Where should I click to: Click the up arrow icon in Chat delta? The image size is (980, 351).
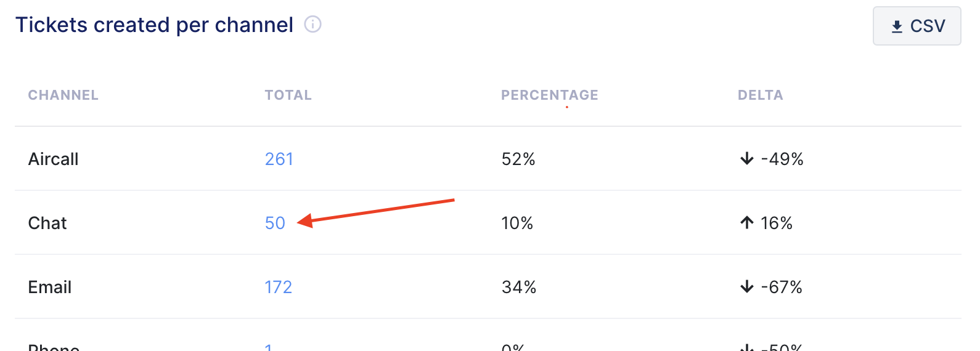tap(747, 223)
